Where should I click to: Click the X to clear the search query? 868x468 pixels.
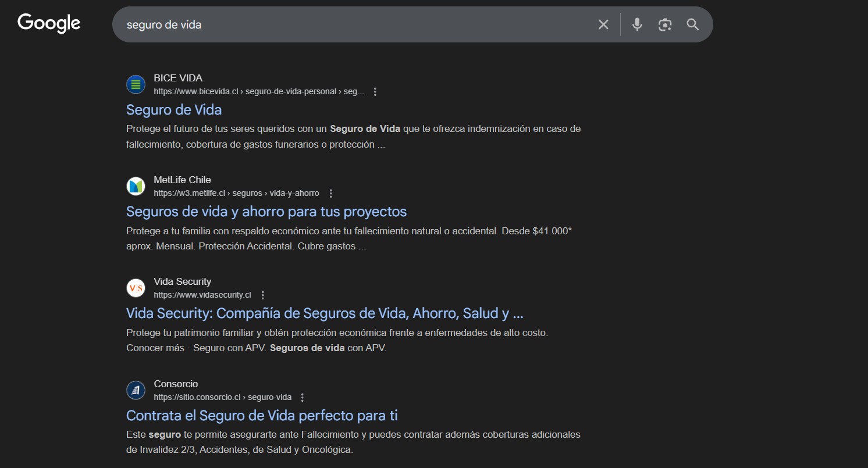(603, 24)
